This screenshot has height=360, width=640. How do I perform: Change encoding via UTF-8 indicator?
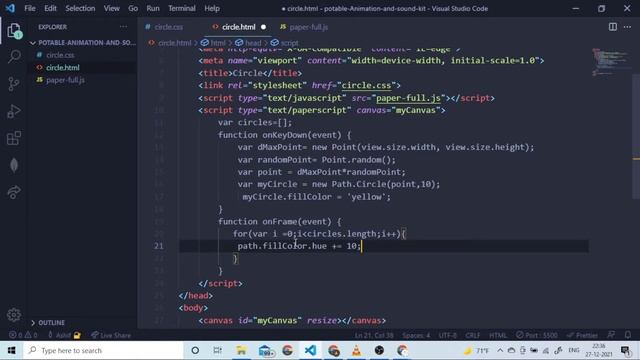click(x=448, y=335)
